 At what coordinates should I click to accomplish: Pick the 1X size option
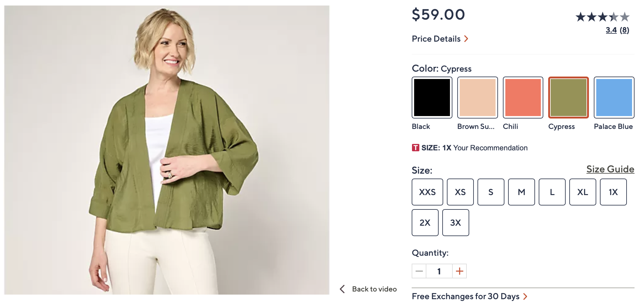(613, 192)
